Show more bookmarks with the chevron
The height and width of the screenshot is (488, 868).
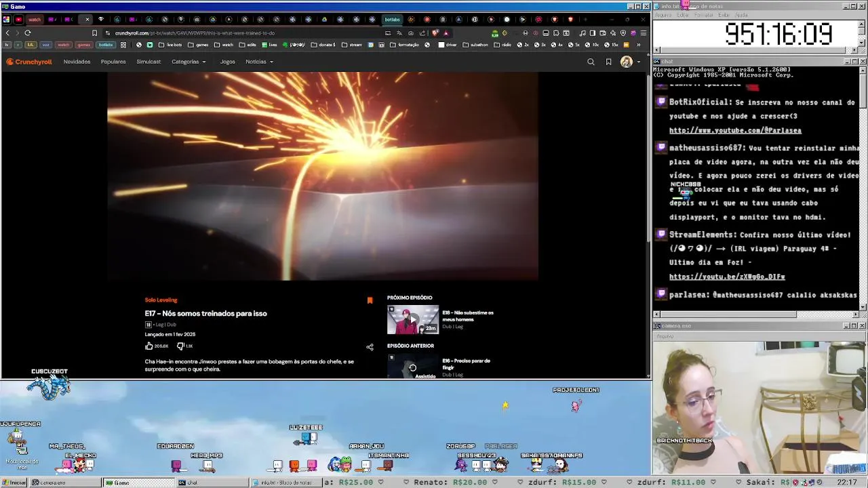tap(638, 45)
